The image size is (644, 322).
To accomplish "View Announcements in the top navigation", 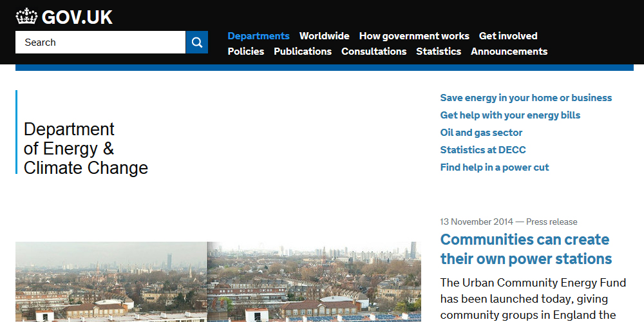I will click(x=509, y=52).
